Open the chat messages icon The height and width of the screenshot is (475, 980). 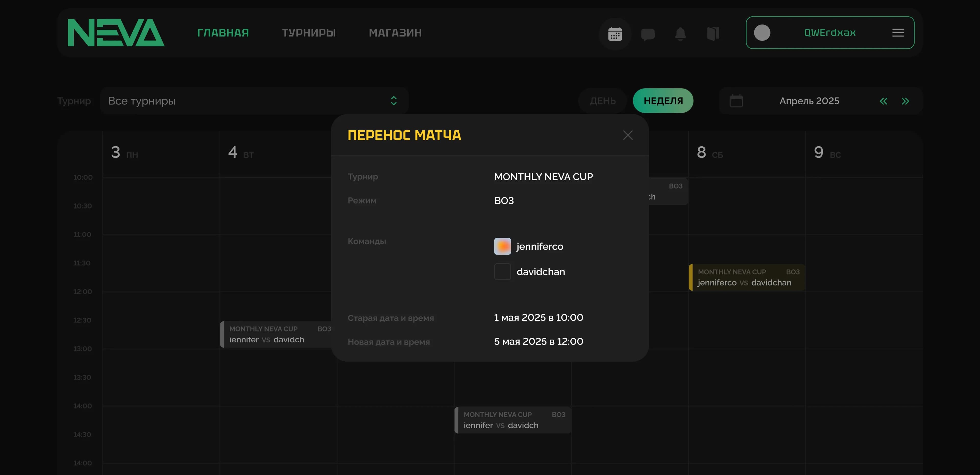(647, 34)
